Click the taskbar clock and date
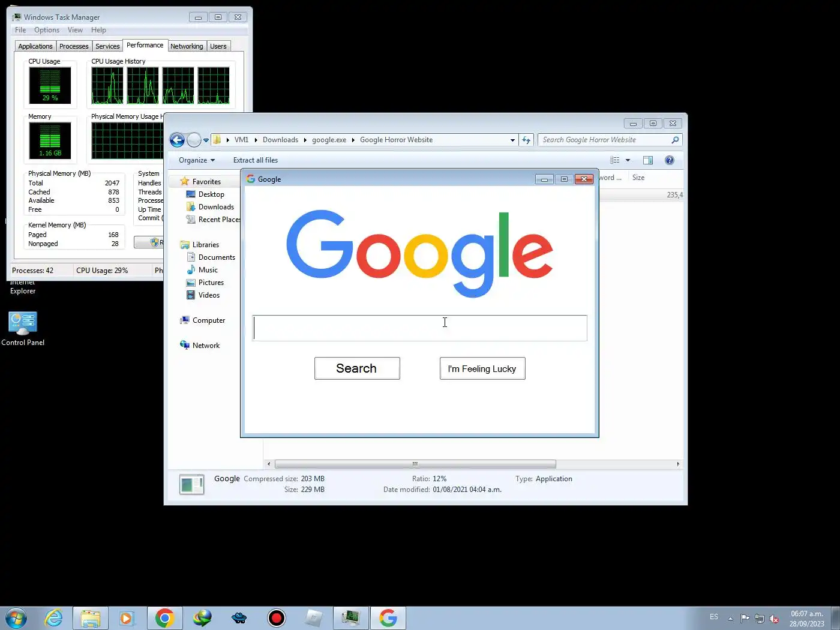840x630 pixels. [806, 619]
